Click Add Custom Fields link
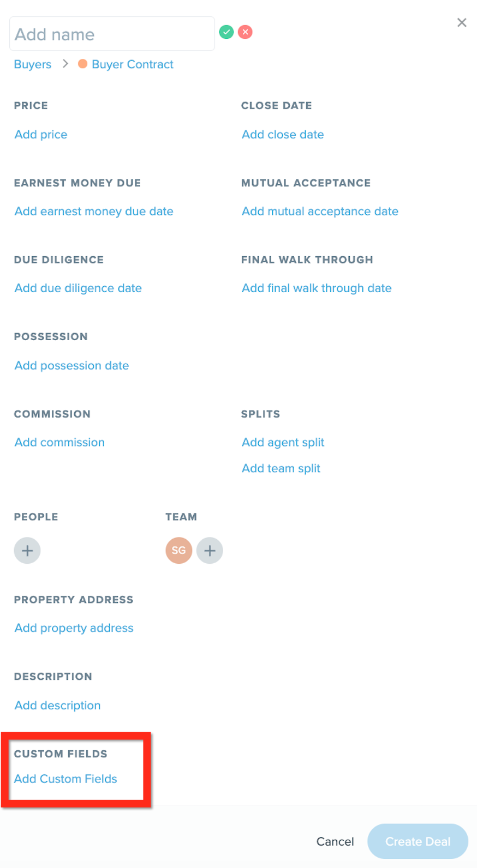This screenshot has height=868, width=477. (x=65, y=779)
